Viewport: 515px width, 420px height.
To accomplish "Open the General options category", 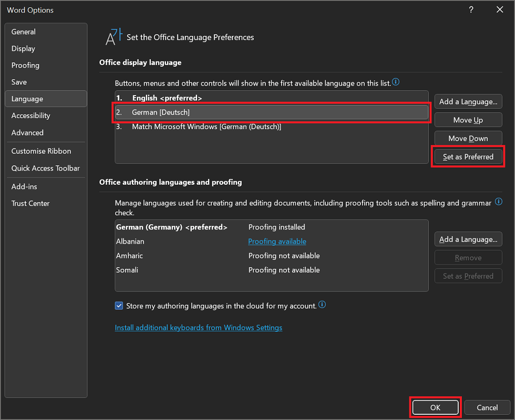I will 46,32.
